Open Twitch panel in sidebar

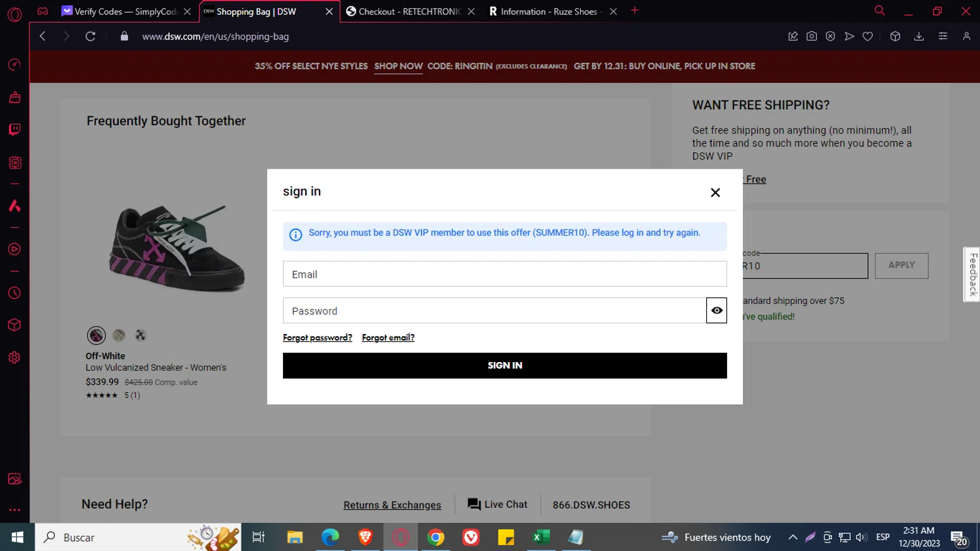pos(14,129)
